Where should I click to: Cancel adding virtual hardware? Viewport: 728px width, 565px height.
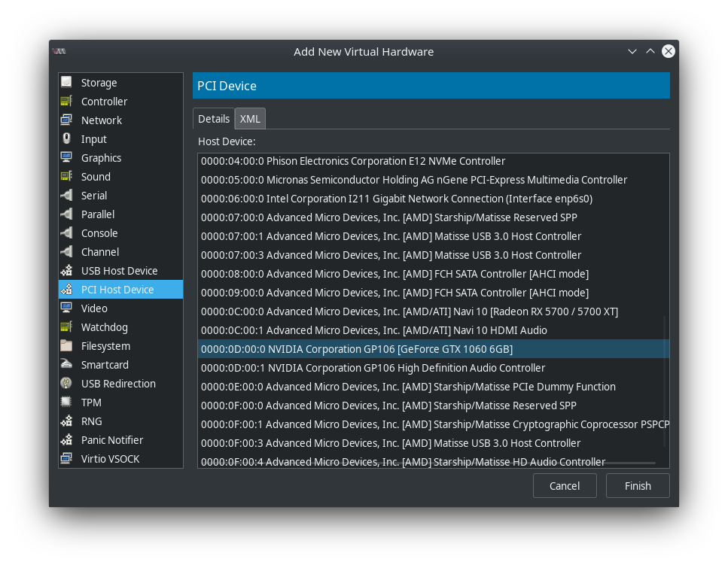[x=565, y=486]
